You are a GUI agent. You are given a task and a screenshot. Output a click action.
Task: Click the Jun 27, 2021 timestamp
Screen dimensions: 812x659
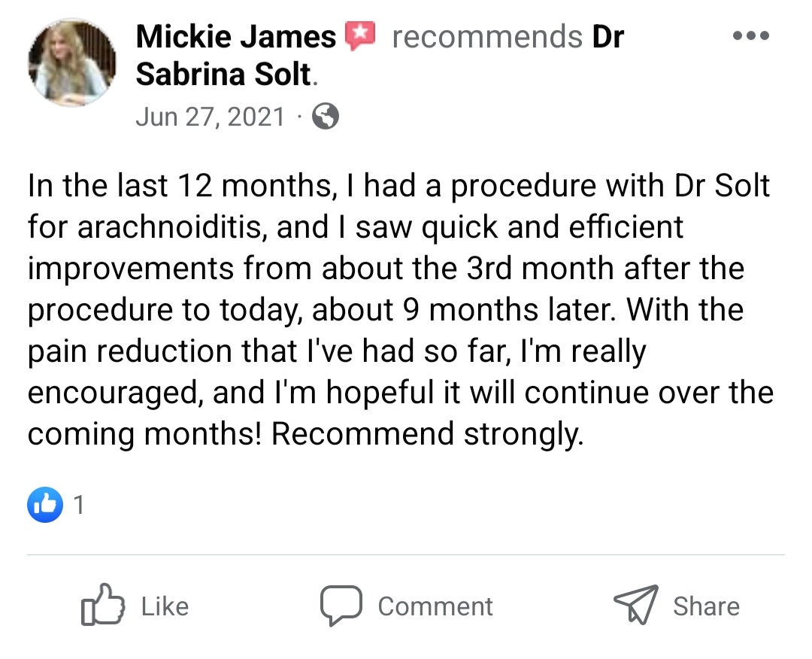pos(211,117)
